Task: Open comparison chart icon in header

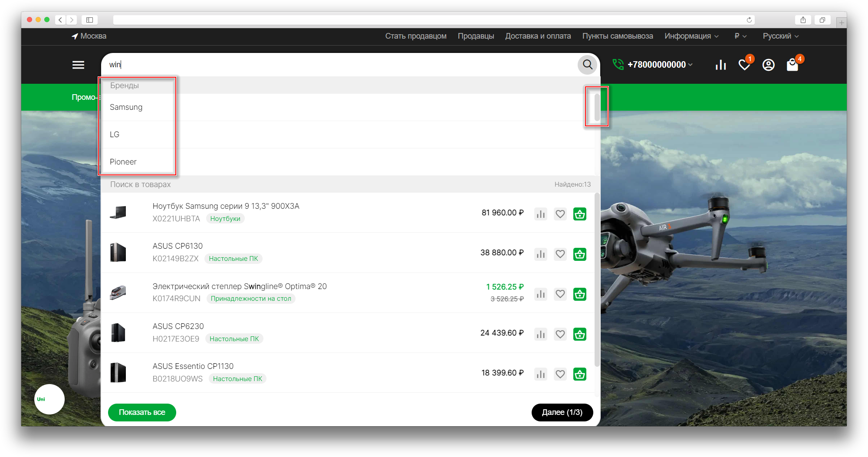Action: pyautogui.click(x=720, y=65)
